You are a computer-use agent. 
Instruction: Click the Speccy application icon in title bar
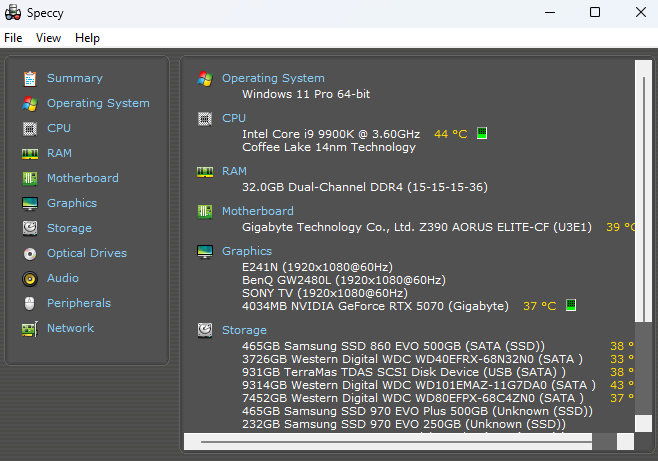(13, 13)
